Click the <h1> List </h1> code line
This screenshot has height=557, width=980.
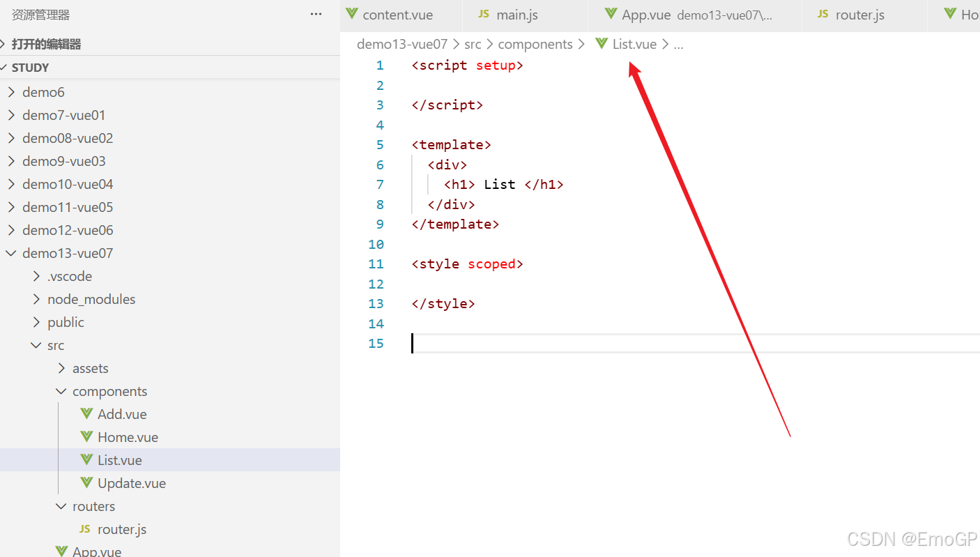504,184
